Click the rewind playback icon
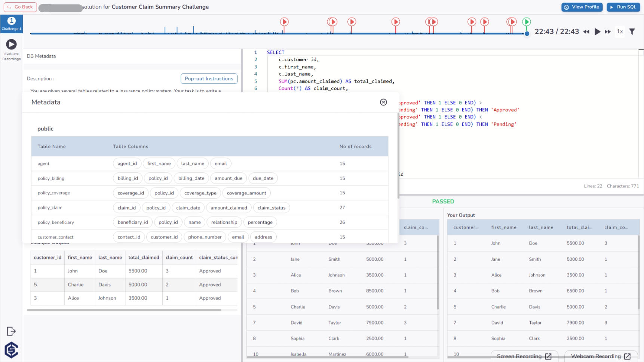Screen dimensions: 644x362 tap(586, 32)
